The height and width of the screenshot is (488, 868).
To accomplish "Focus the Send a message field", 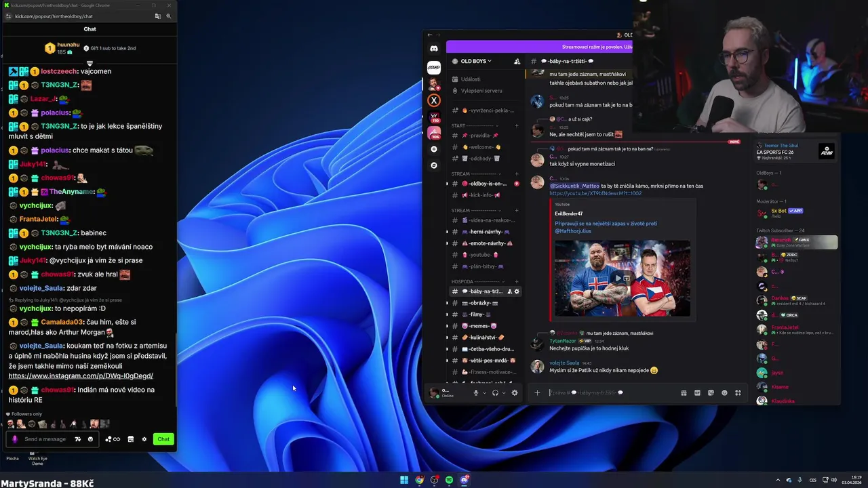I will pos(45,439).
